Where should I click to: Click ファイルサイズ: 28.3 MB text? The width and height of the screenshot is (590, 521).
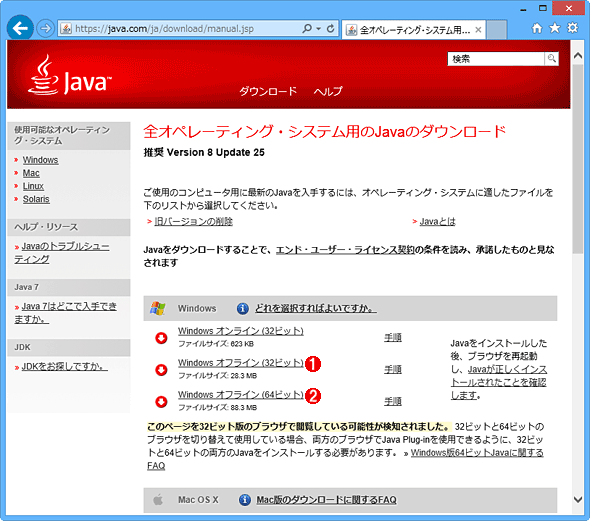point(217,376)
